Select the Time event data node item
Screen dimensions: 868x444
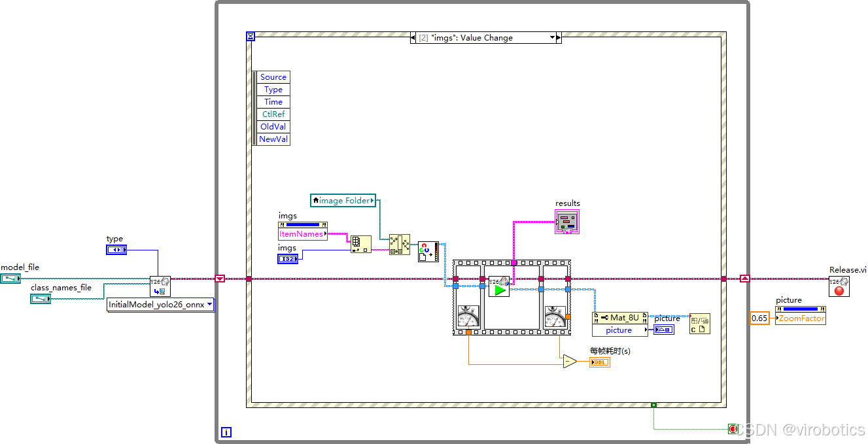tap(273, 102)
